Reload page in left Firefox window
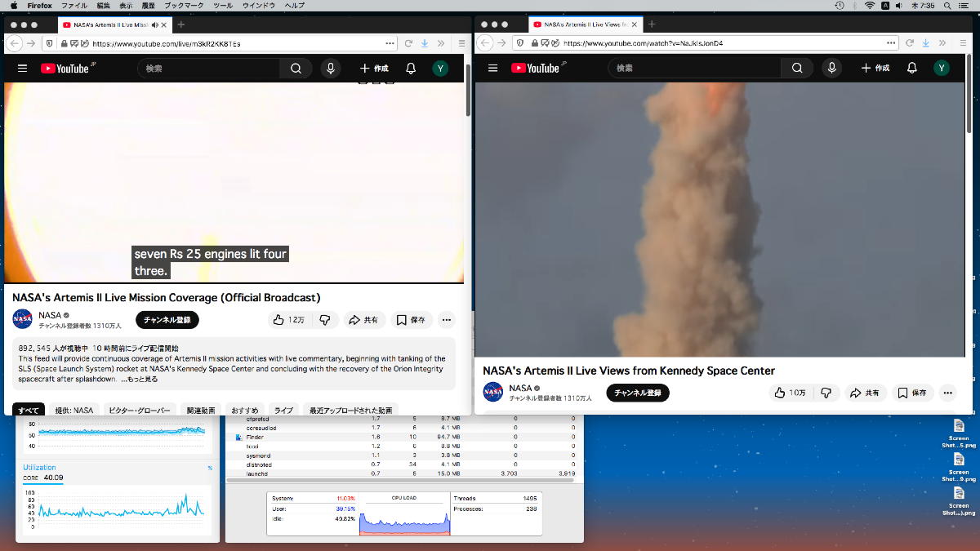 pyautogui.click(x=408, y=42)
